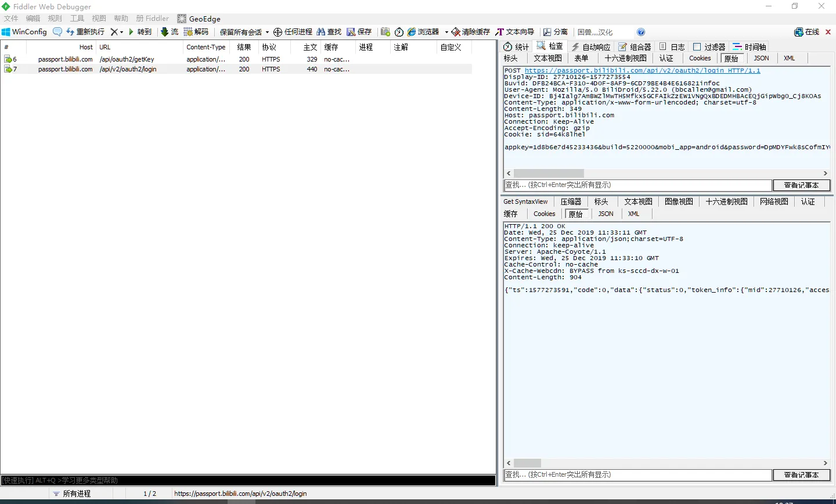Click the Find (查找) binoculars button
The image size is (836, 504).
coord(329,32)
